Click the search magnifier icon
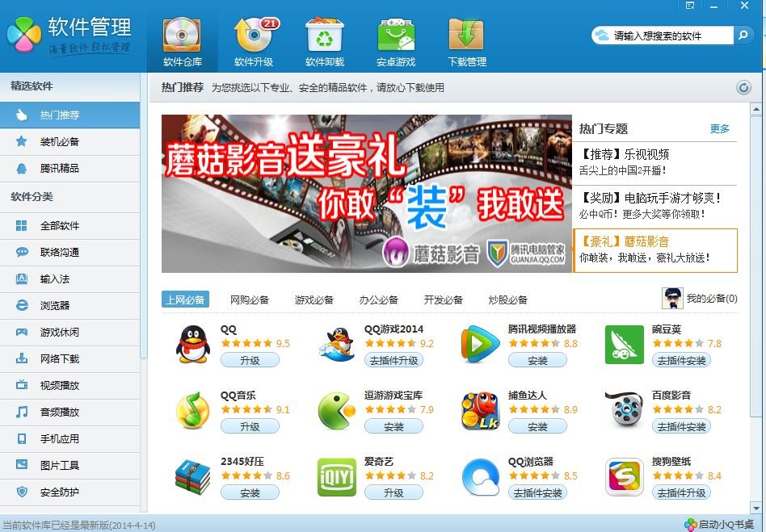Viewport: 766px width, 532px height. 743,36
